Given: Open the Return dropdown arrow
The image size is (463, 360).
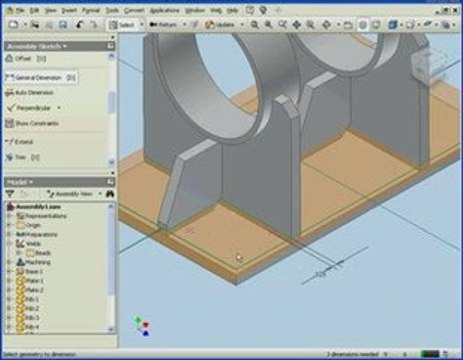Looking at the screenshot, I should (184, 25).
